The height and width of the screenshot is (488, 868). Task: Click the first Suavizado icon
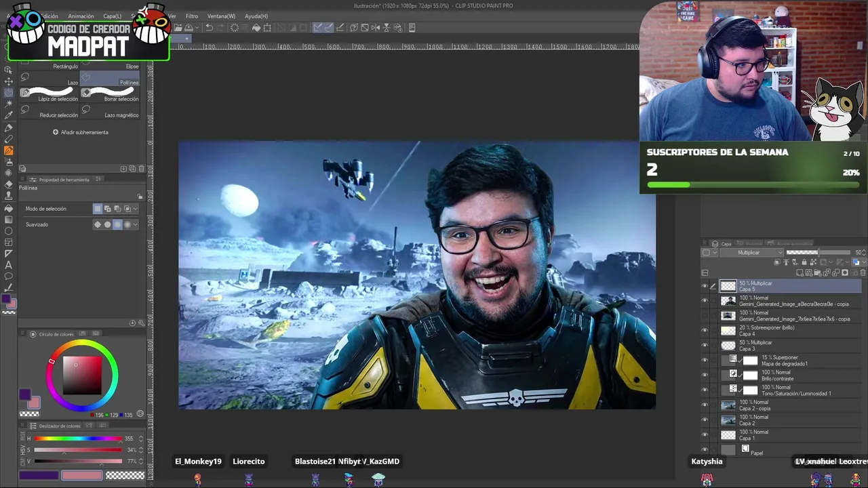coord(98,224)
